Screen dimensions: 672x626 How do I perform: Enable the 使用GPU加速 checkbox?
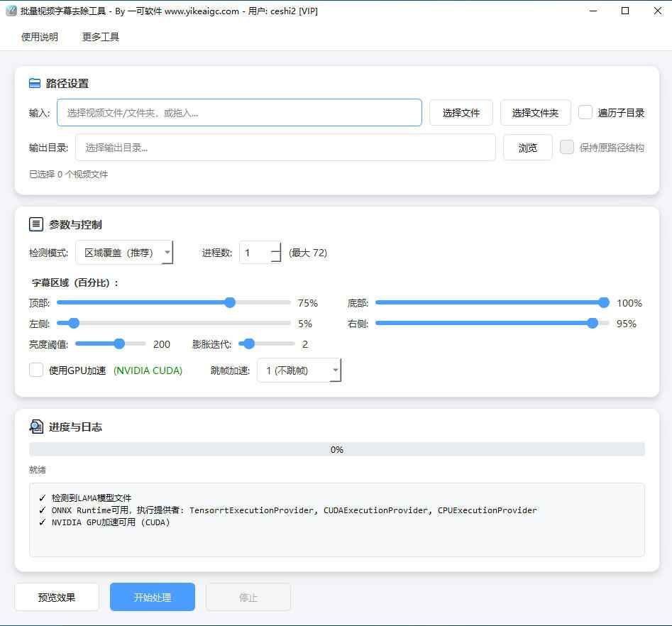point(36,370)
